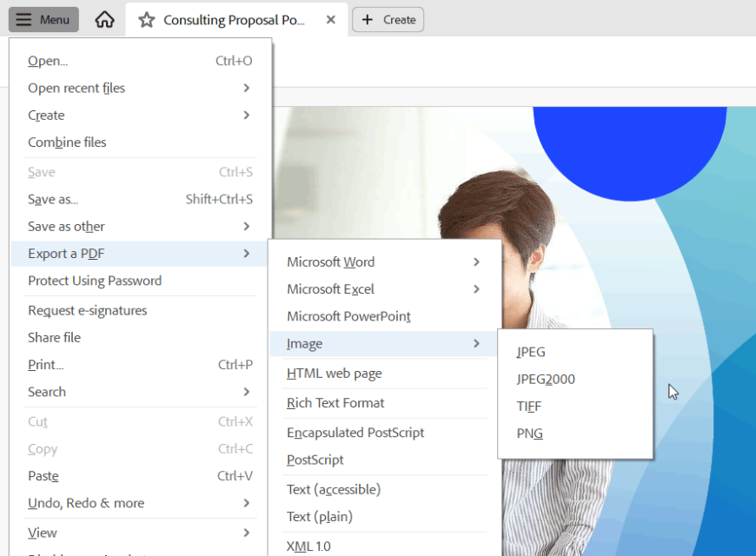The height and width of the screenshot is (556, 756).
Task: Choose PNG image format
Action: [575, 433]
